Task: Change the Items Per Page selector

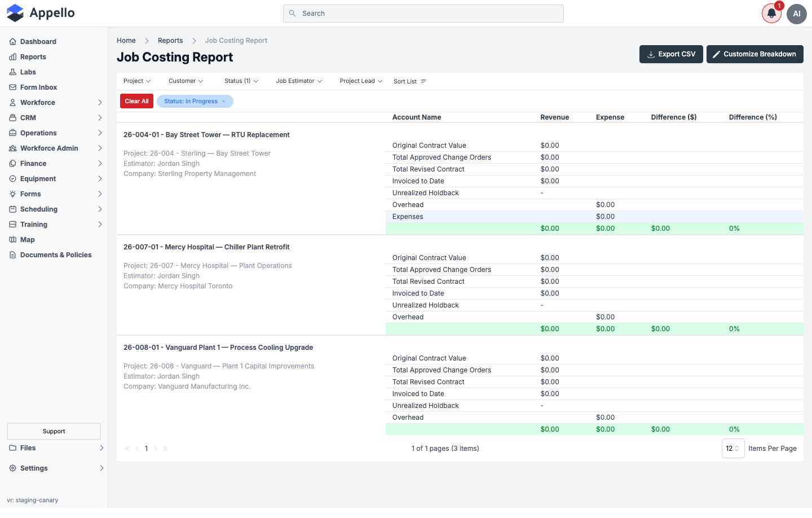Action: 733,449
